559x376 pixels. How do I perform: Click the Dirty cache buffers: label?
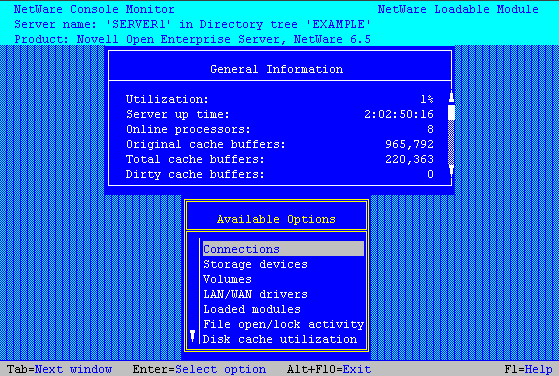pos(195,174)
